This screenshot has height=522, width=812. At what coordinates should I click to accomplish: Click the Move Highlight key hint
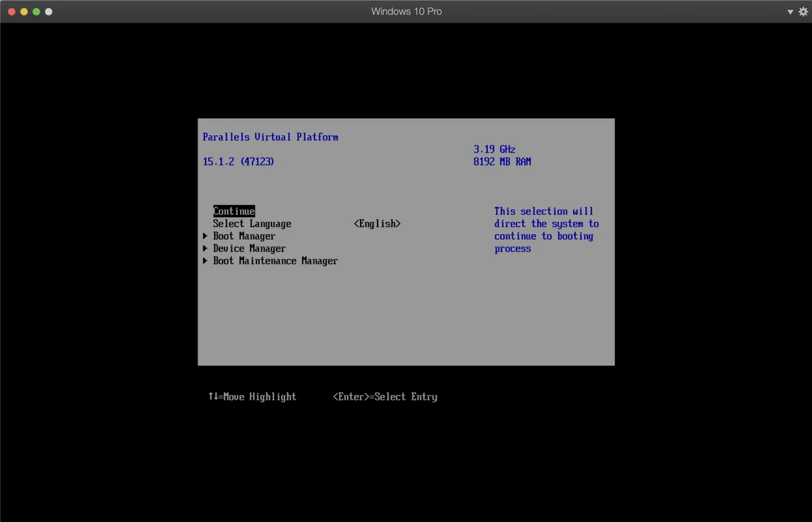point(252,397)
